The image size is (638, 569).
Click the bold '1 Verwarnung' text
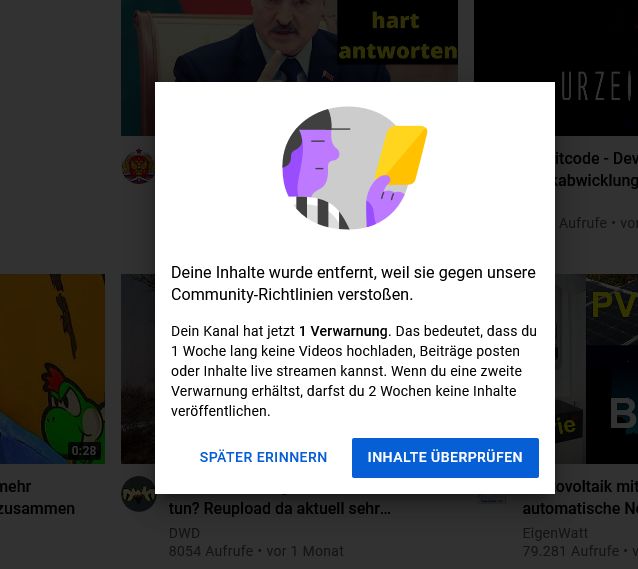(343, 331)
